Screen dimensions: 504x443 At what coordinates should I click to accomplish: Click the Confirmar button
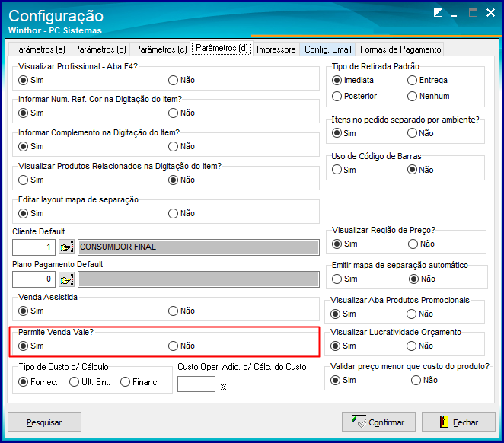tap(378, 422)
